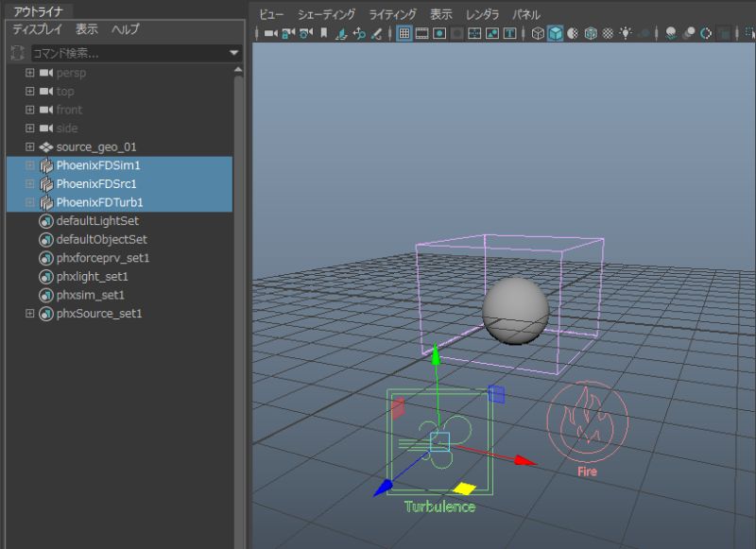The width and height of the screenshot is (756, 549).
Task: Toggle the Field Chart icon
Action: point(474,33)
